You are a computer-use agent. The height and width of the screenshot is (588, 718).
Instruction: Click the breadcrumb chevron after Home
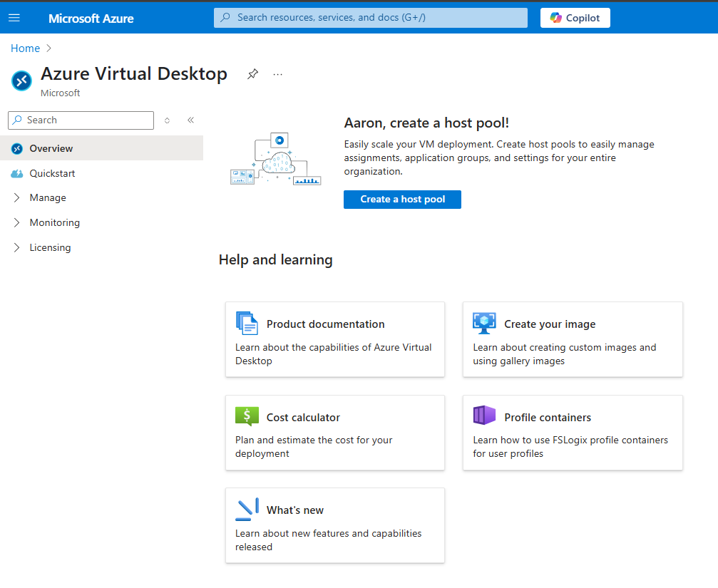point(49,48)
